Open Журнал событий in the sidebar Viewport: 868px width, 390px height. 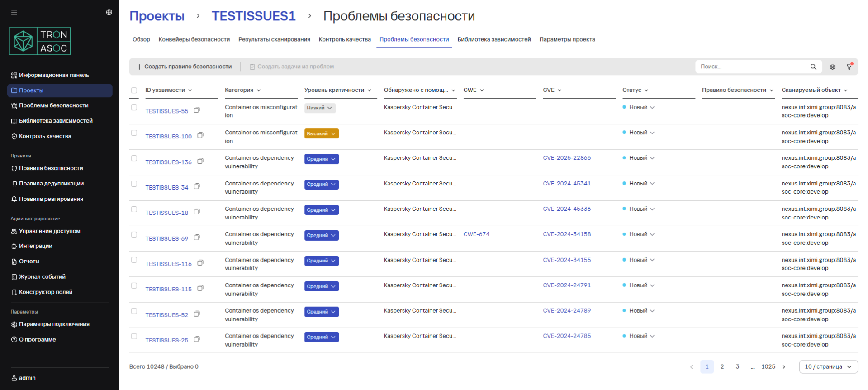[x=42, y=277]
